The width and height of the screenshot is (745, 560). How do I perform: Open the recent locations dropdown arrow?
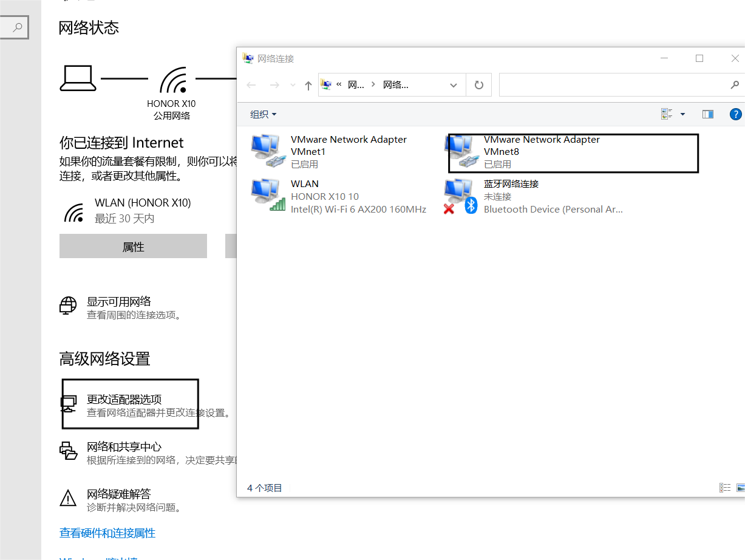tap(293, 86)
